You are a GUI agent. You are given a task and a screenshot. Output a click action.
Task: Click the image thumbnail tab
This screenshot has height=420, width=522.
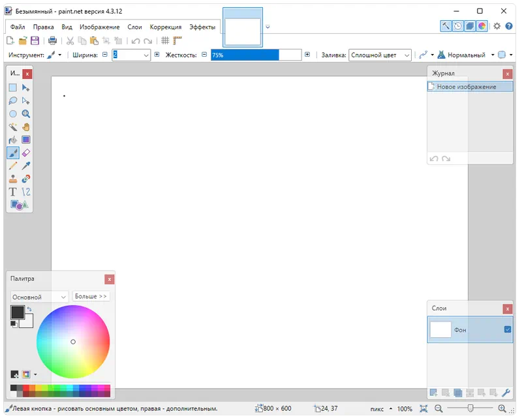coord(243,27)
